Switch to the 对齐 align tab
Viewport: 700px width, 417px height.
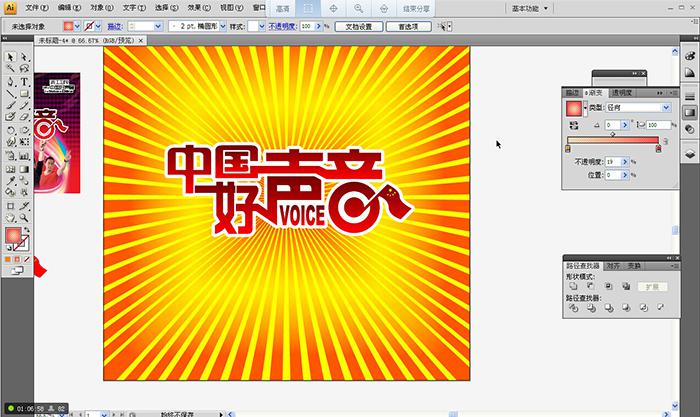[613, 266]
